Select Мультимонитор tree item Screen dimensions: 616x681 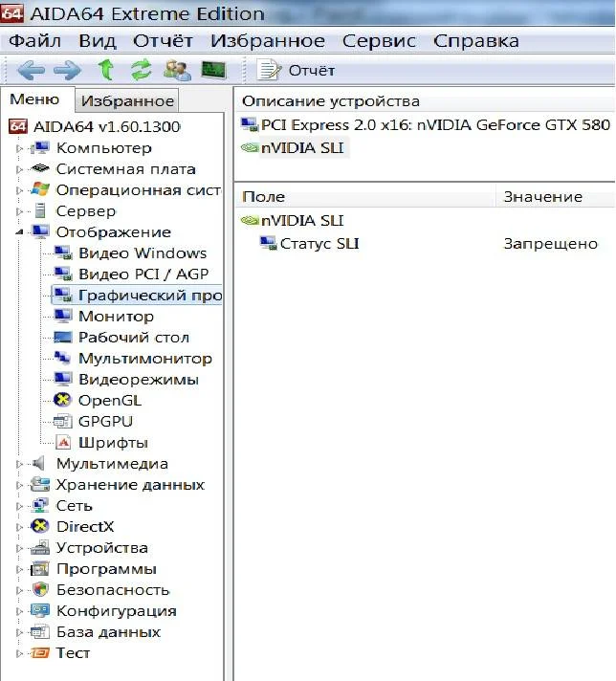pyautogui.click(x=145, y=359)
